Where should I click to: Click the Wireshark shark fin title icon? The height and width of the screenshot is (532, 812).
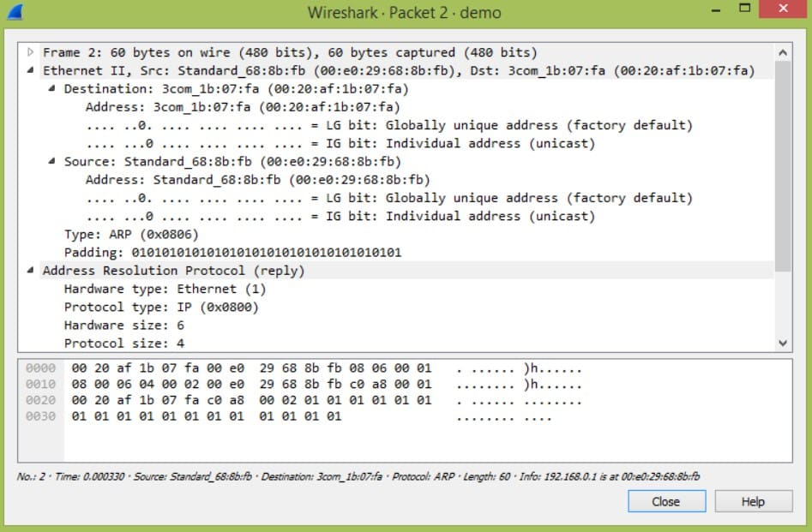15,12
